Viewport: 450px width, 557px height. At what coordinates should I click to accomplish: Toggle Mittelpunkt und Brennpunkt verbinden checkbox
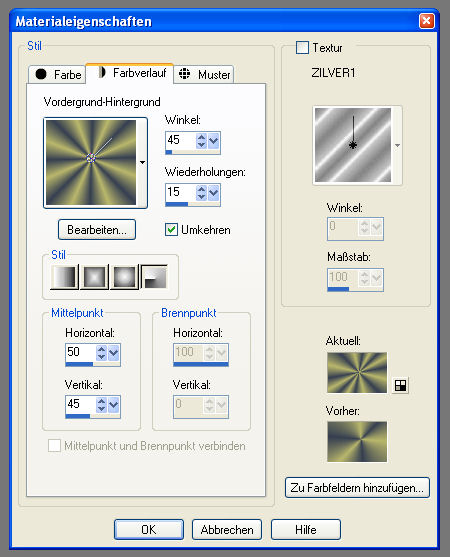[x=54, y=445]
